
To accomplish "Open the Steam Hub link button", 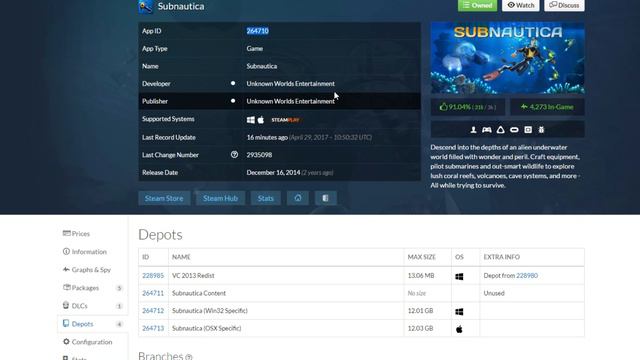I will click(220, 198).
